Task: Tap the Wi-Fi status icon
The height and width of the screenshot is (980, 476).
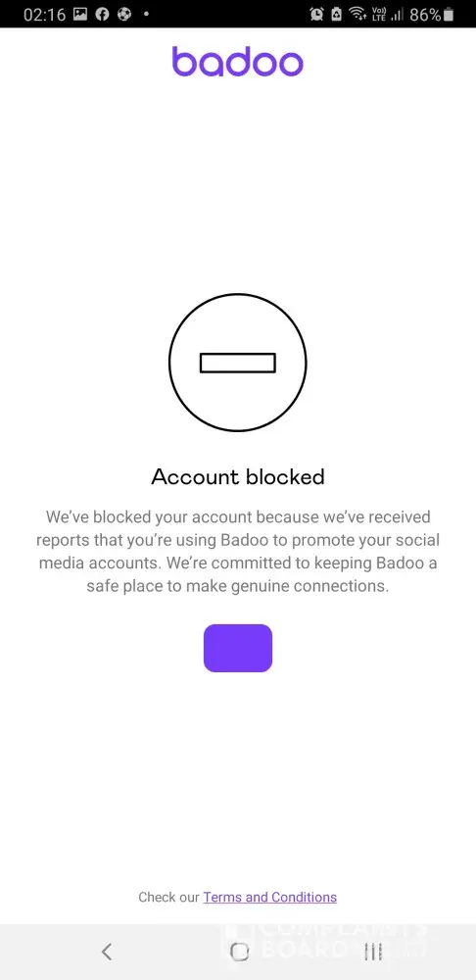Action: 357,14
